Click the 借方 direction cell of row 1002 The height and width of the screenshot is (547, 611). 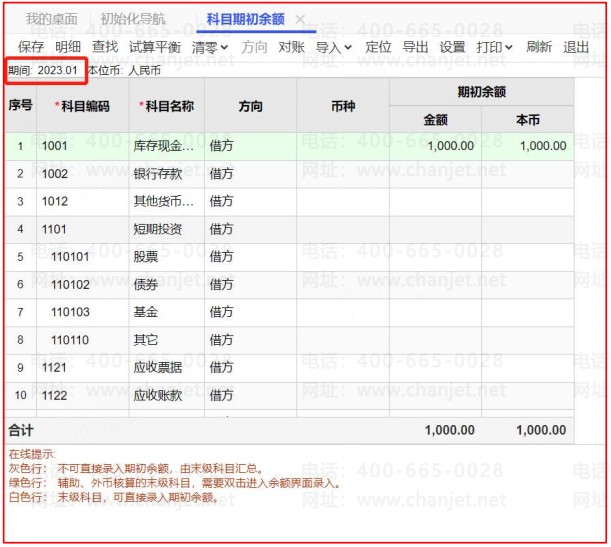[251, 174]
